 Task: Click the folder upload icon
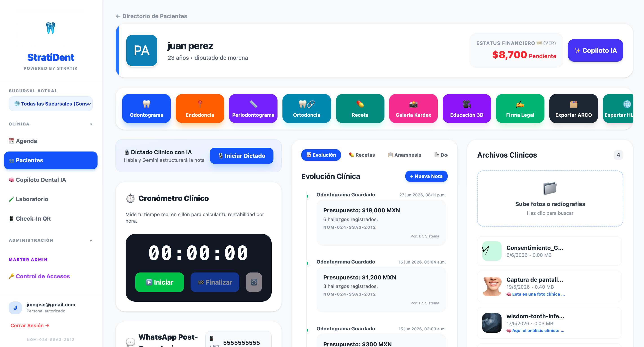pos(550,188)
